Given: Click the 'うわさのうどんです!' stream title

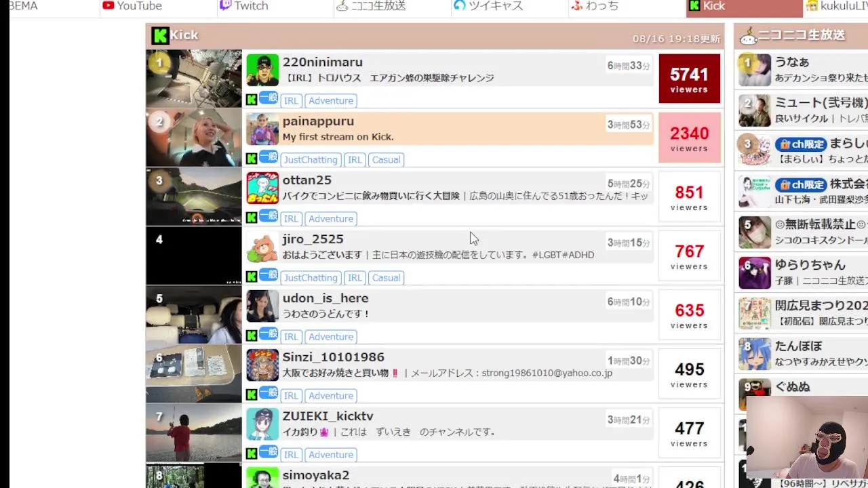Looking at the screenshot, I should click(326, 314).
